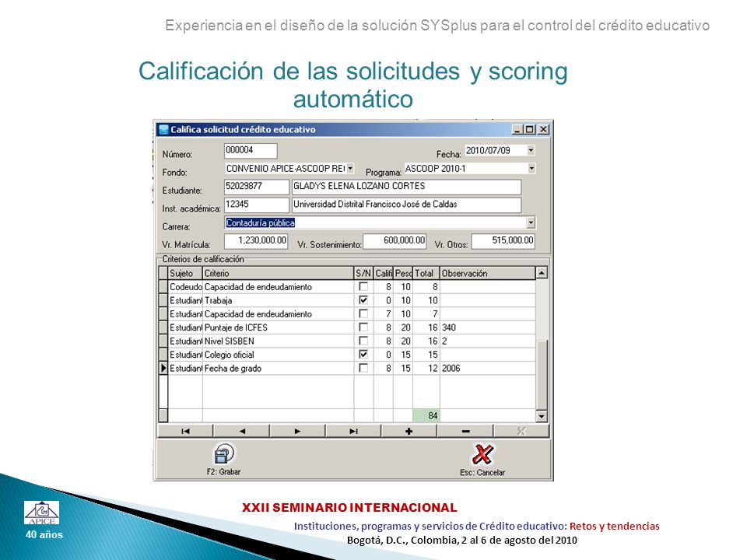
Task: Select the Fecha de grado criterion cell
Action: tap(279, 368)
